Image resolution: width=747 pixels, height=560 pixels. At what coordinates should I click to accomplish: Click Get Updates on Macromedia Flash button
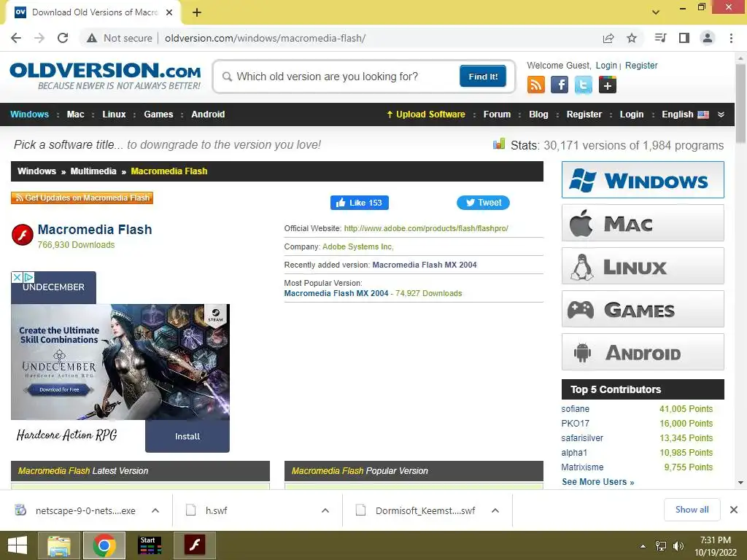click(82, 198)
